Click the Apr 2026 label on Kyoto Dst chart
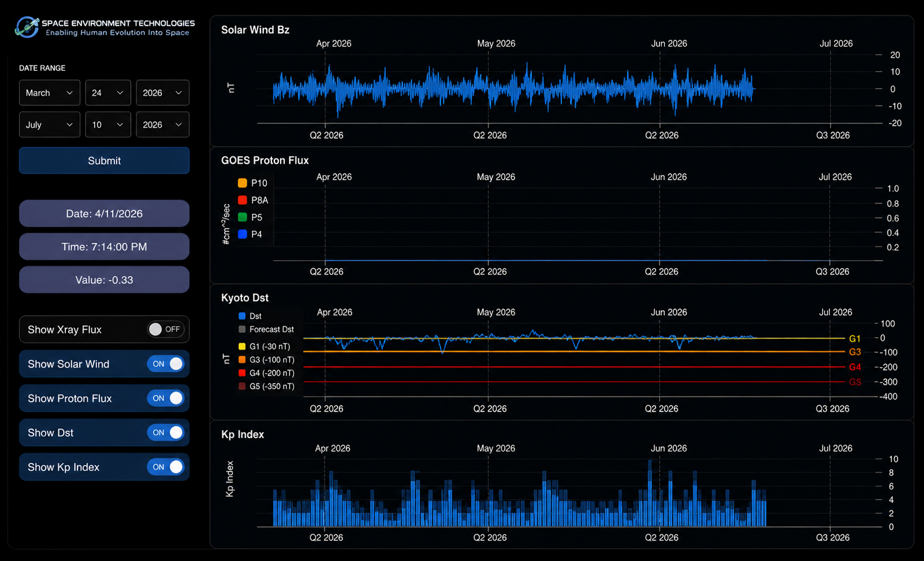 click(x=335, y=312)
